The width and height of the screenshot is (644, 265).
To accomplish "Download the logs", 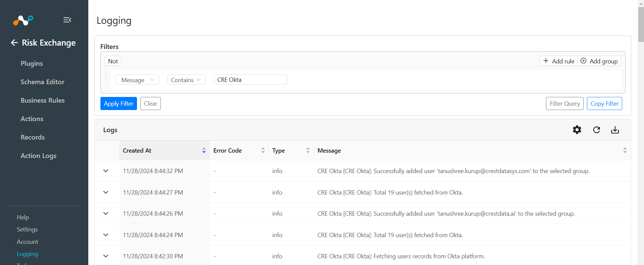I will (x=615, y=130).
